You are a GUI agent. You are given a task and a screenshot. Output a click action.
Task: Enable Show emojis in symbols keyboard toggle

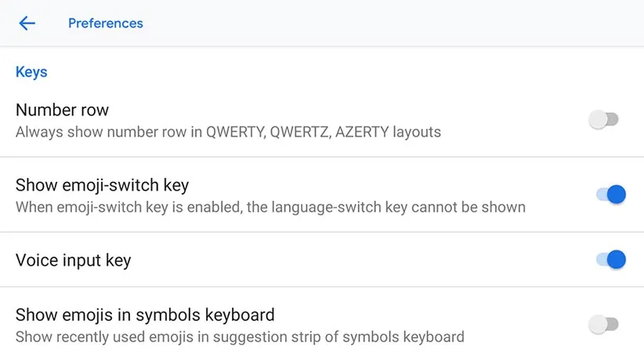[603, 324]
